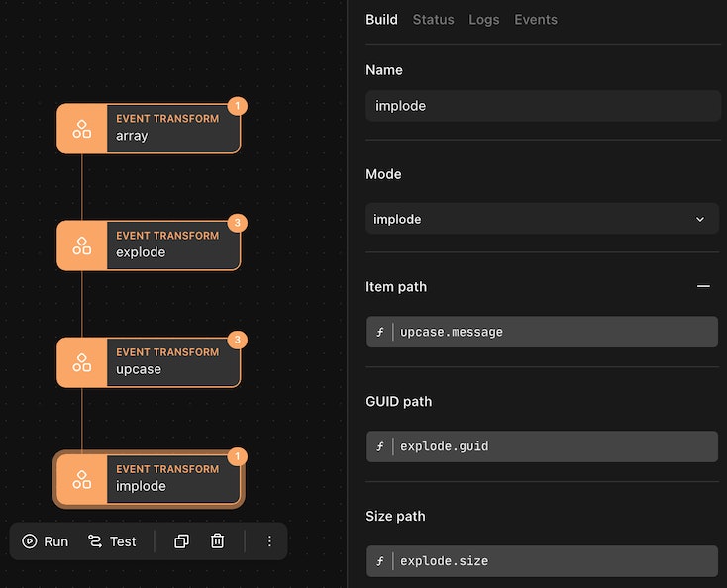Click the GUID path input field

click(x=555, y=447)
